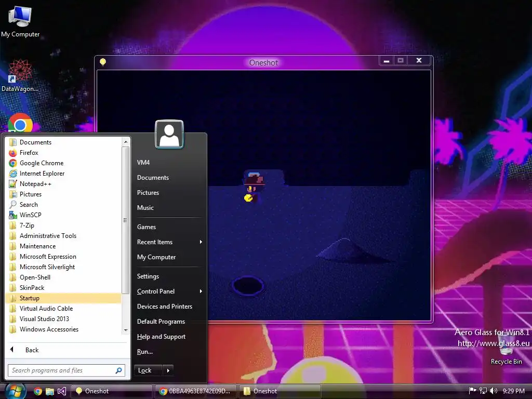The image size is (532, 399).
Task: Open the Chrome icon on the desktop
Action: tap(20, 123)
